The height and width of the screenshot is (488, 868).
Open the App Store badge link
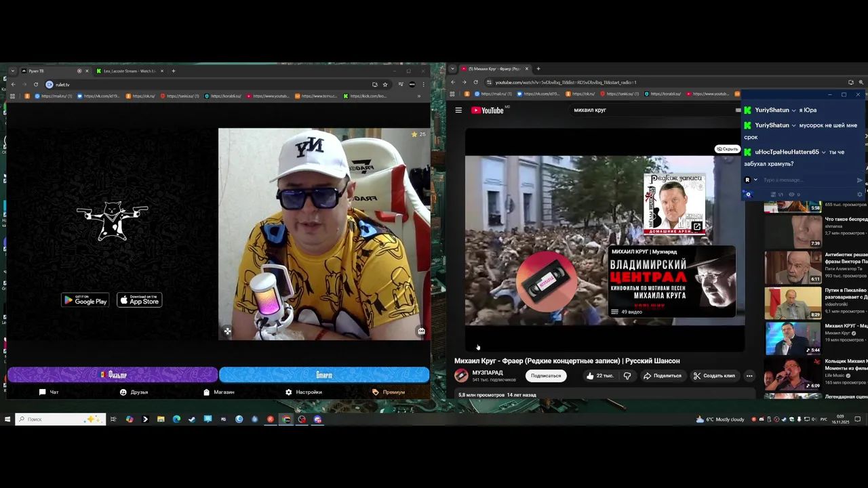tap(139, 300)
